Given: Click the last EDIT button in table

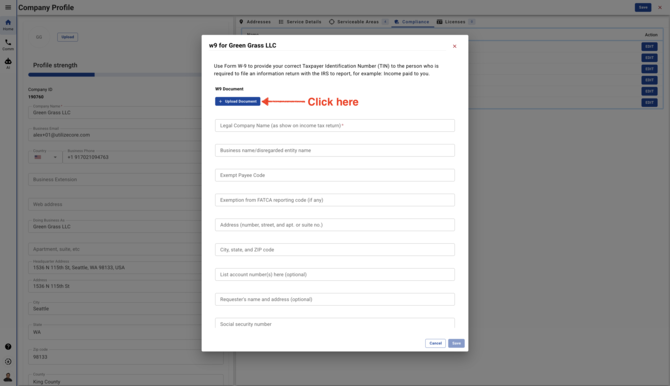Looking at the screenshot, I should tap(649, 103).
